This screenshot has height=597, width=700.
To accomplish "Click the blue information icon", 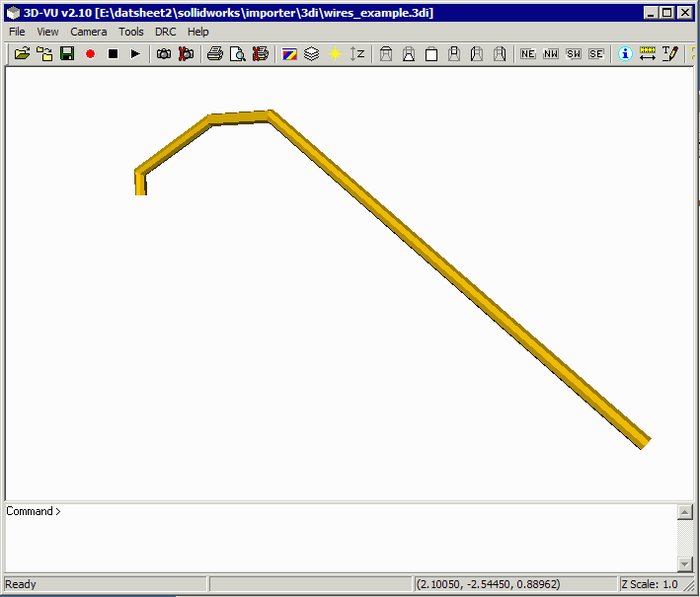I will tap(624, 53).
